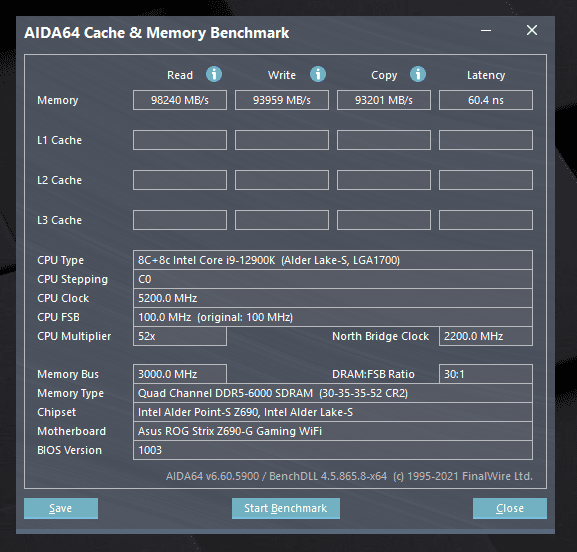Click the DRAM:FSB Ratio label
Viewport: 577px width, 552px height.
(x=373, y=374)
